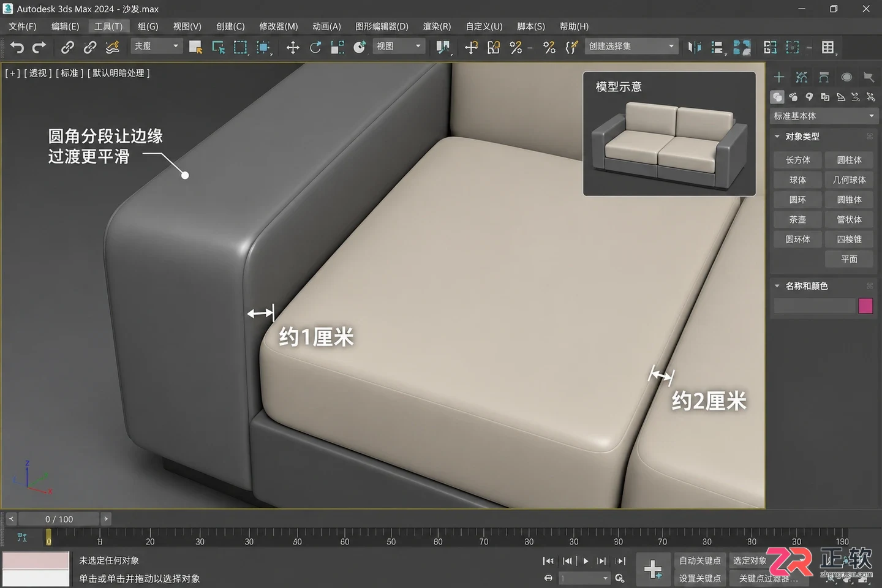The width and height of the screenshot is (882, 588).
Task: Choose the Rectangular Selection Region tool
Action: (x=241, y=47)
